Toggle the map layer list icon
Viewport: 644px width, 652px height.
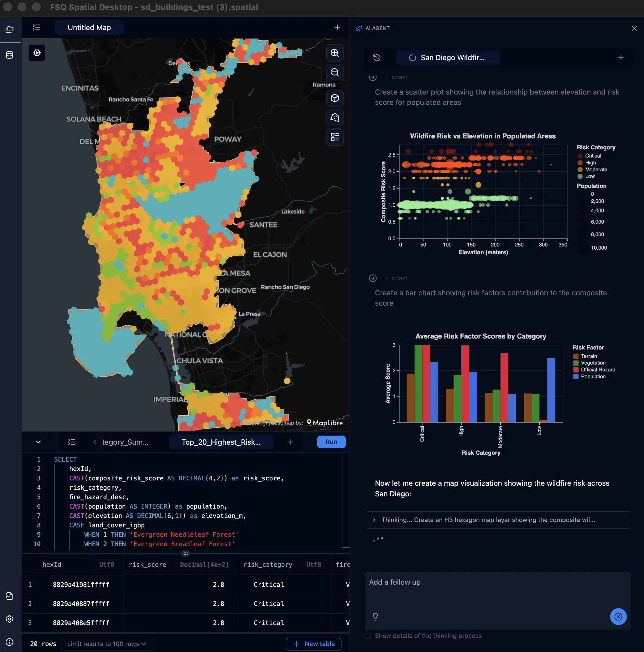pyautogui.click(x=36, y=28)
